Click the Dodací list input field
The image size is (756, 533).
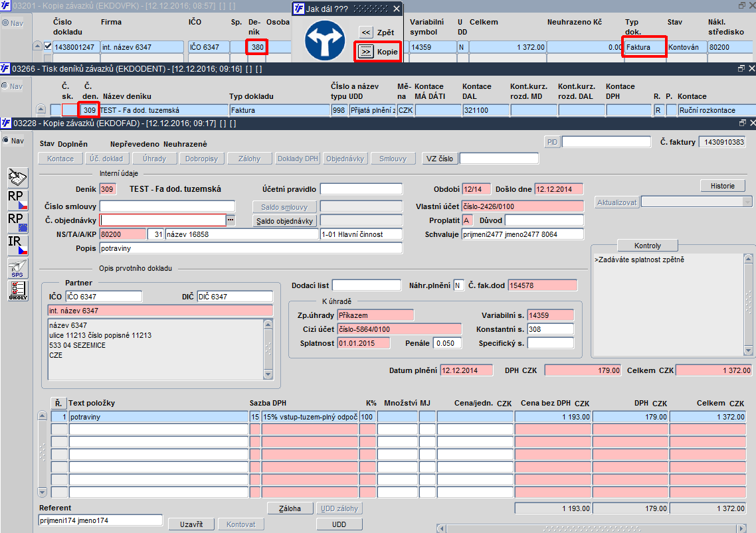tap(367, 285)
